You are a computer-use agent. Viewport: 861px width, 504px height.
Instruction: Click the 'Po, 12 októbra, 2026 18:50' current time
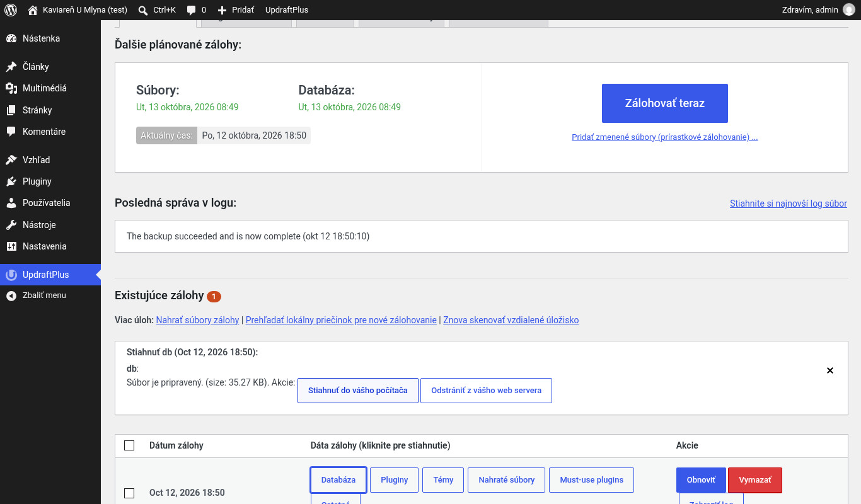(254, 135)
